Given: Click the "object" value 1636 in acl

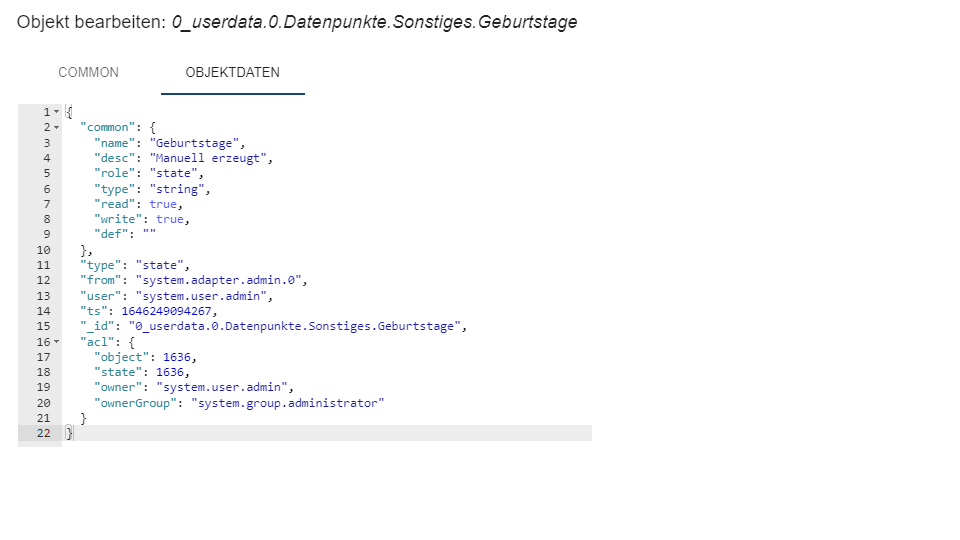Looking at the screenshot, I should click(x=180, y=357).
